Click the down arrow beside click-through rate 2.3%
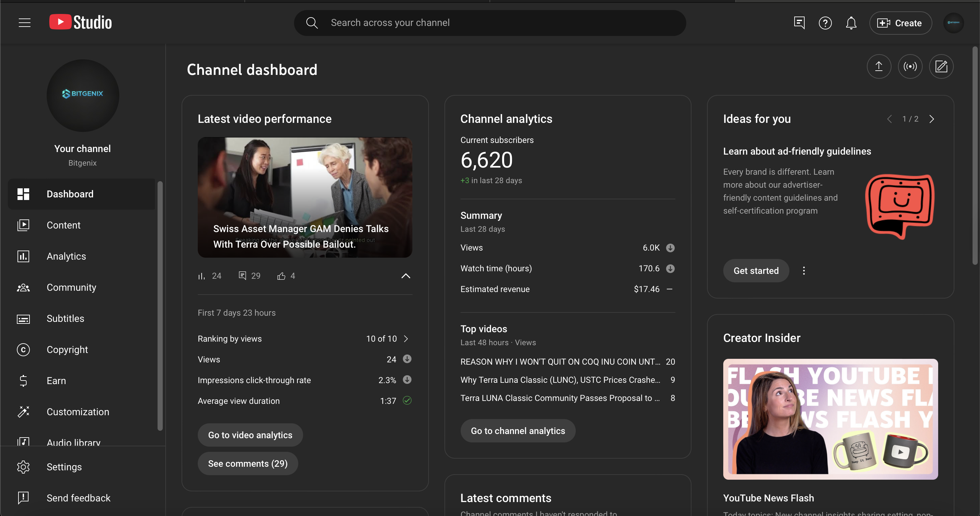The image size is (980, 516). (x=407, y=380)
